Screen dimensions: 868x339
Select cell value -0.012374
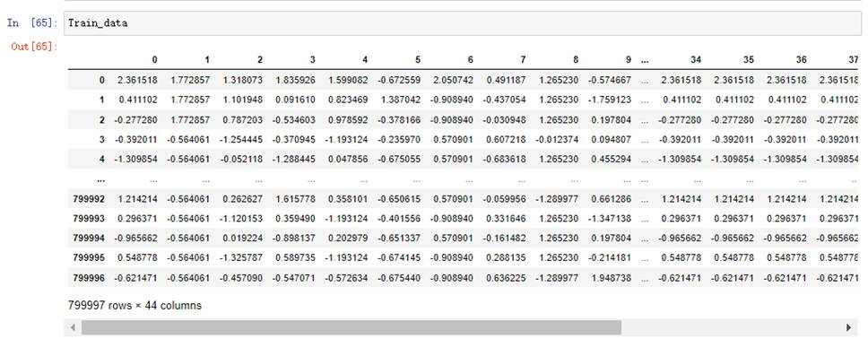click(x=556, y=140)
